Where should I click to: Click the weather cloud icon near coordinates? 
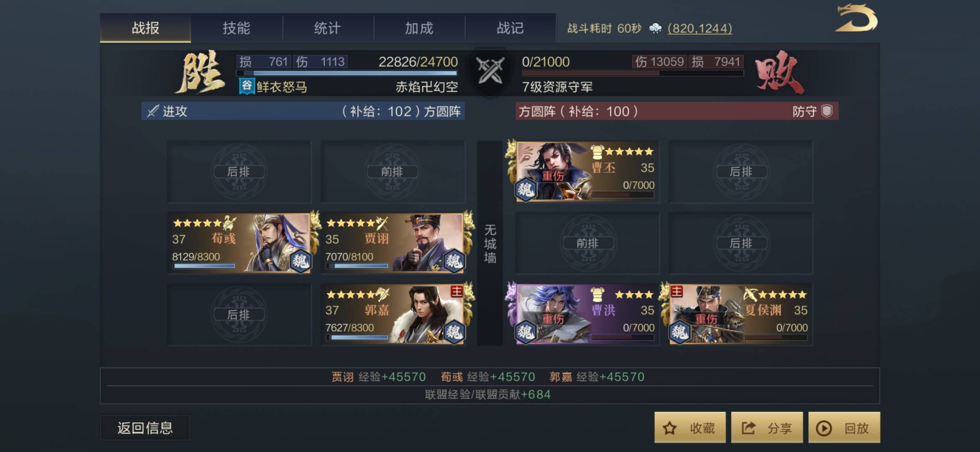tap(655, 28)
